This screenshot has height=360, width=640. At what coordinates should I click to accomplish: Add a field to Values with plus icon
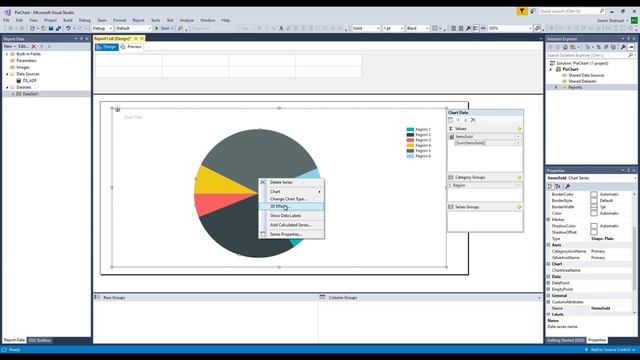point(519,129)
